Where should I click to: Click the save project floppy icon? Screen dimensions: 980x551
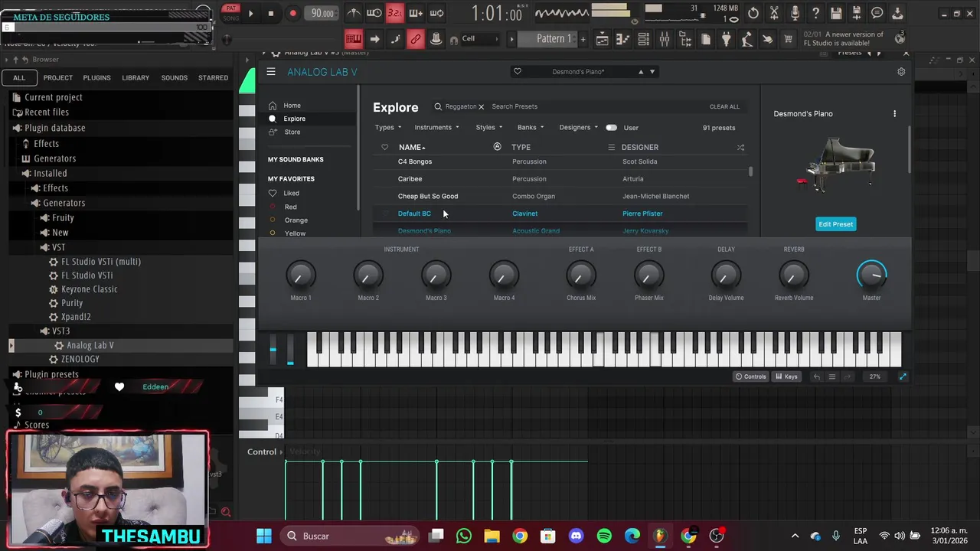coord(836,13)
